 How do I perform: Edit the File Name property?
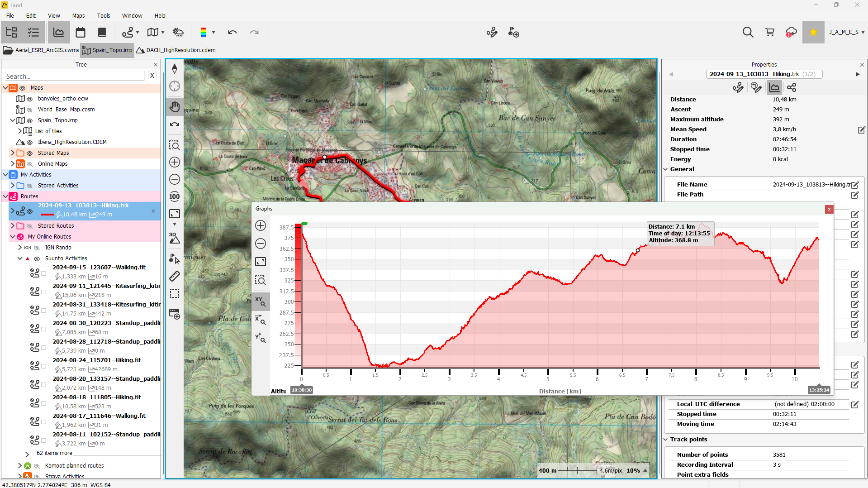(854, 185)
